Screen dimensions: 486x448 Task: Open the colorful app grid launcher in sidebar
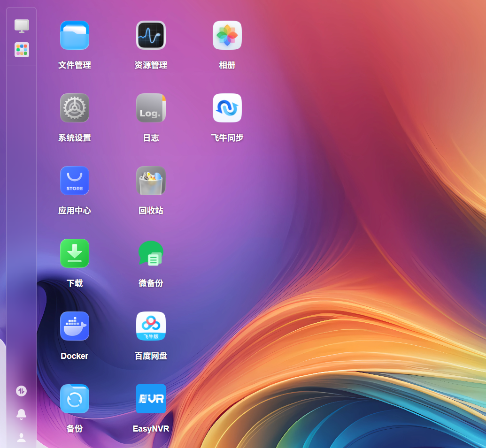[x=22, y=50]
